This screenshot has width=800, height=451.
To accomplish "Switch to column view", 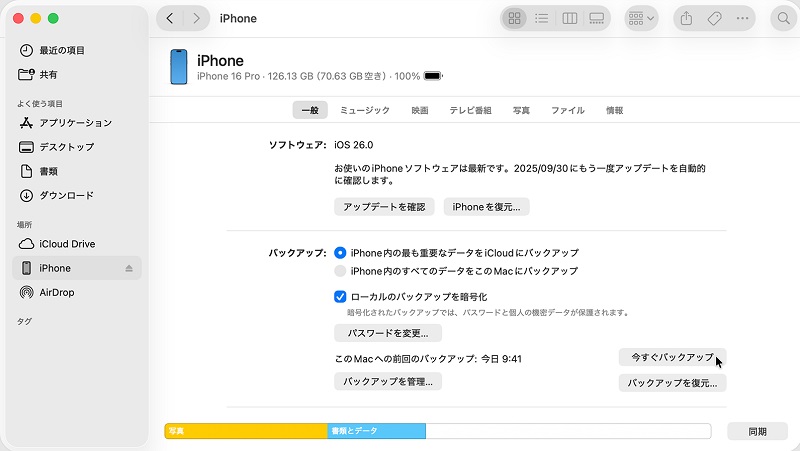I will pos(569,19).
